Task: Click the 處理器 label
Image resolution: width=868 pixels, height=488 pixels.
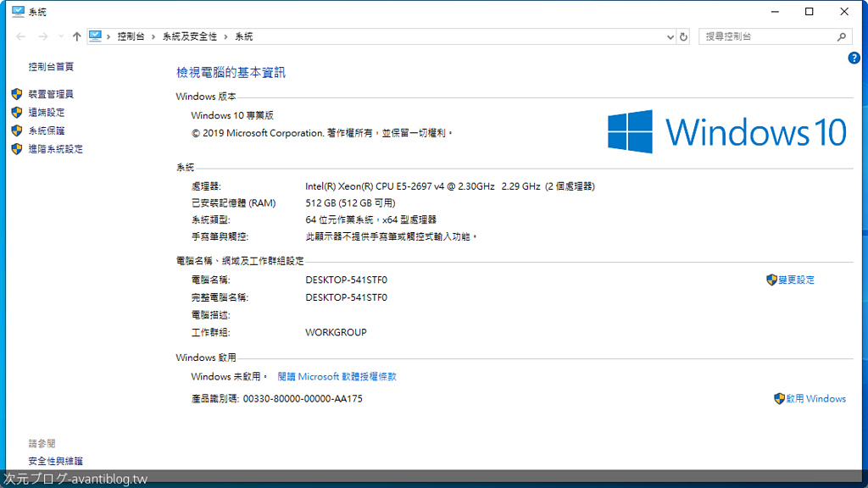Action: tap(206, 186)
